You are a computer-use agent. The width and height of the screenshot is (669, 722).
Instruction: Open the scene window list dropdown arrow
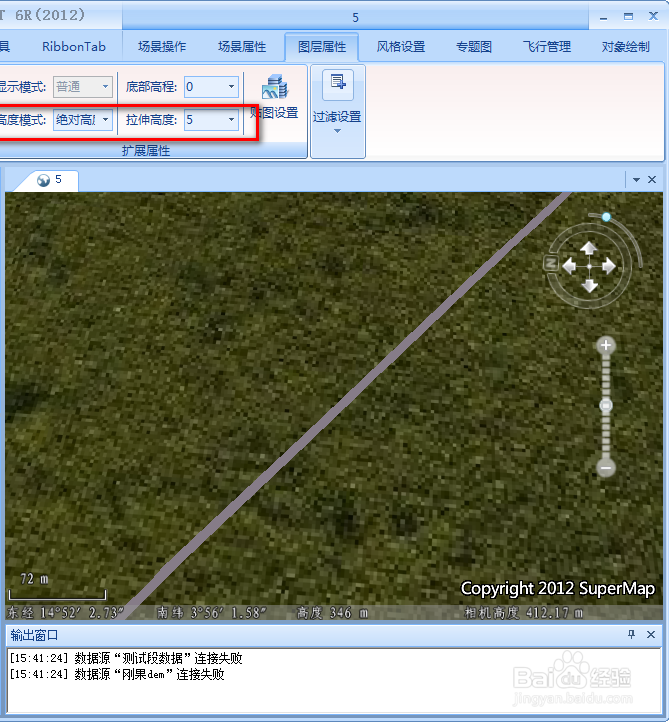(636, 180)
